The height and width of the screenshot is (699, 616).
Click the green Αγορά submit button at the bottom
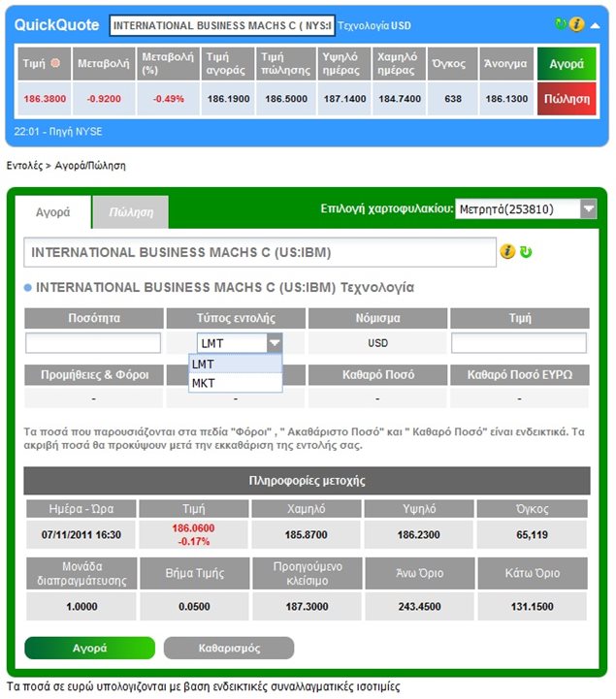pyautogui.click(x=89, y=648)
